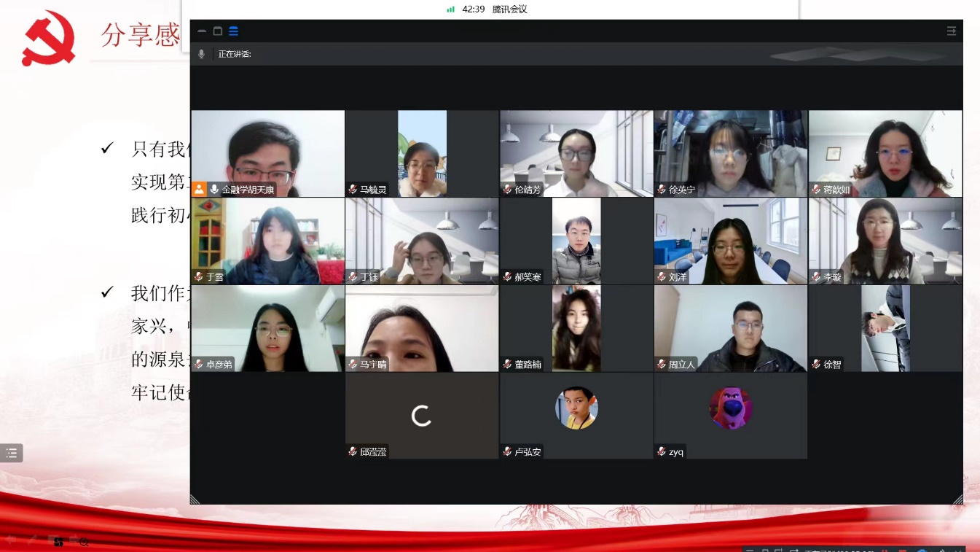Image resolution: width=980 pixels, height=552 pixels.
Task: Click the grid view layout icon
Action: [x=233, y=31]
